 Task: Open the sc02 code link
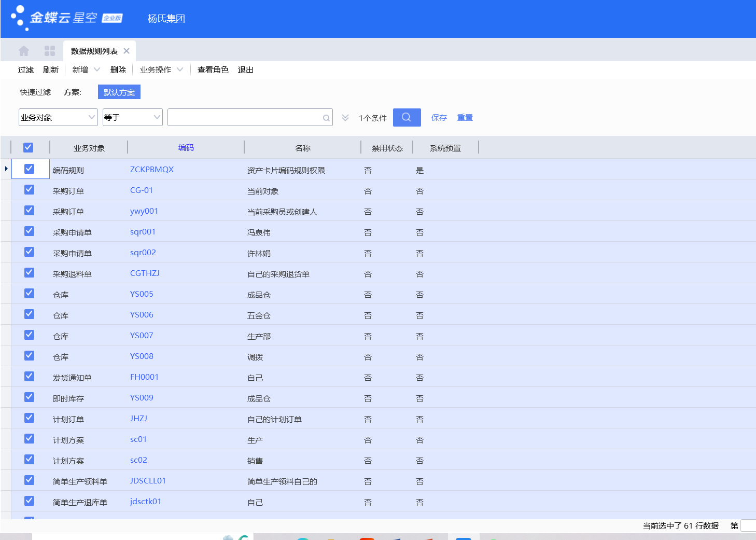click(x=138, y=460)
